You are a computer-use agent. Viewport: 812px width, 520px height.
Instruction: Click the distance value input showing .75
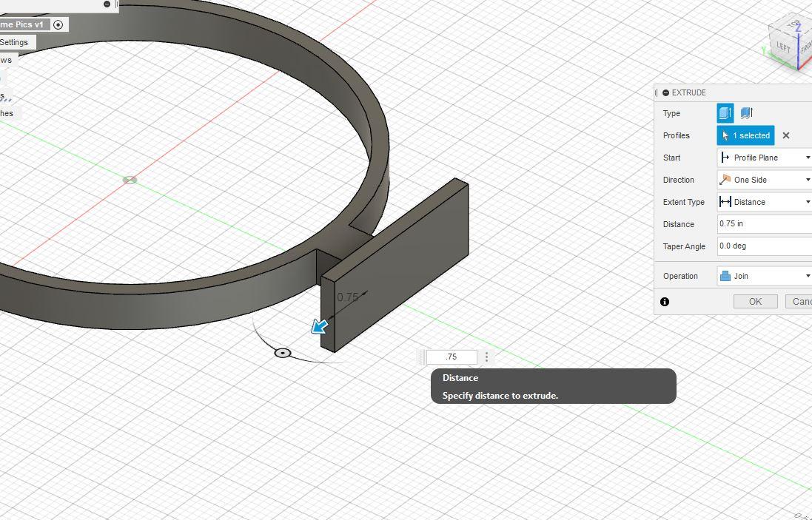click(x=452, y=357)
